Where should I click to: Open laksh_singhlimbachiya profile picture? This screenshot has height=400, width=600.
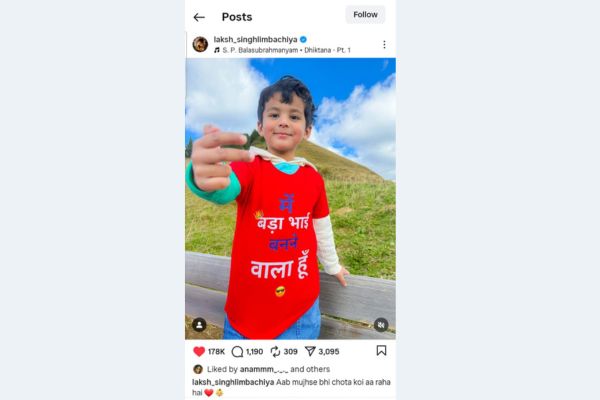[200, 44]
